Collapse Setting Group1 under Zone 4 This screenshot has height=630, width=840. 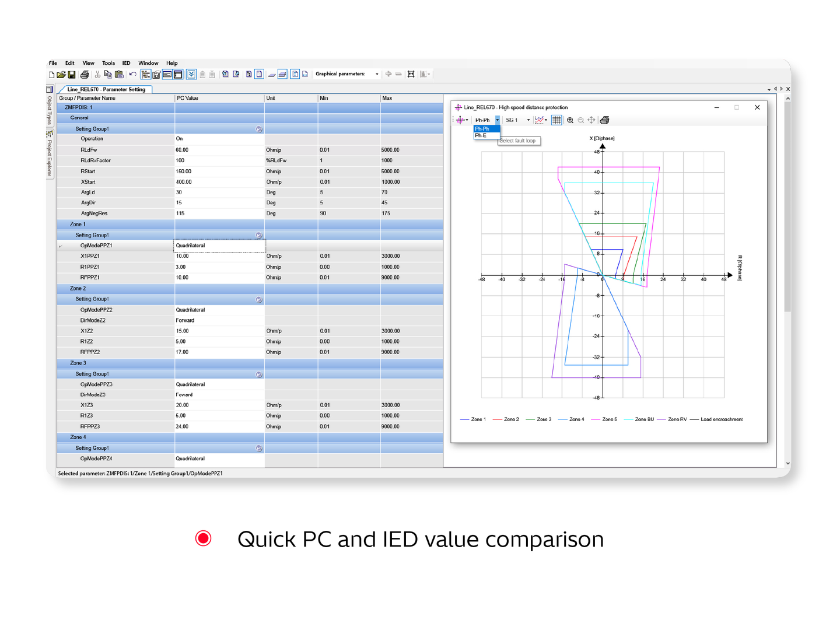click(x=259, y=448)
